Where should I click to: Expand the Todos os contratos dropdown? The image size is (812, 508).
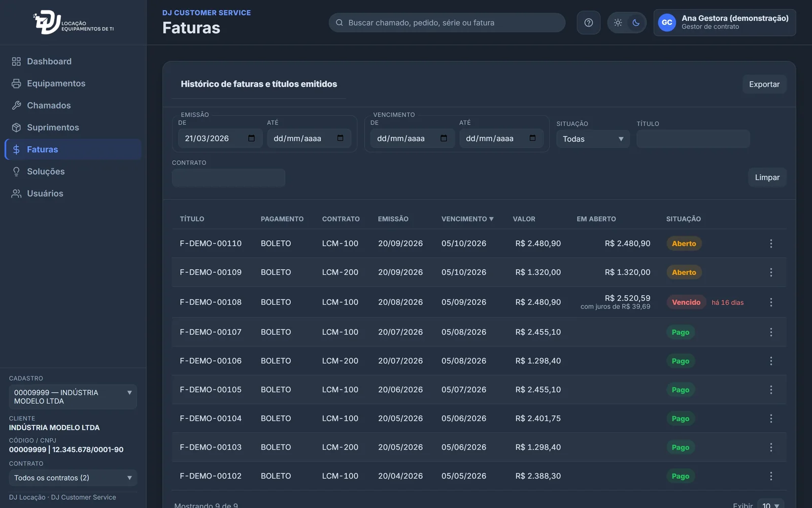tap(73, 478)
